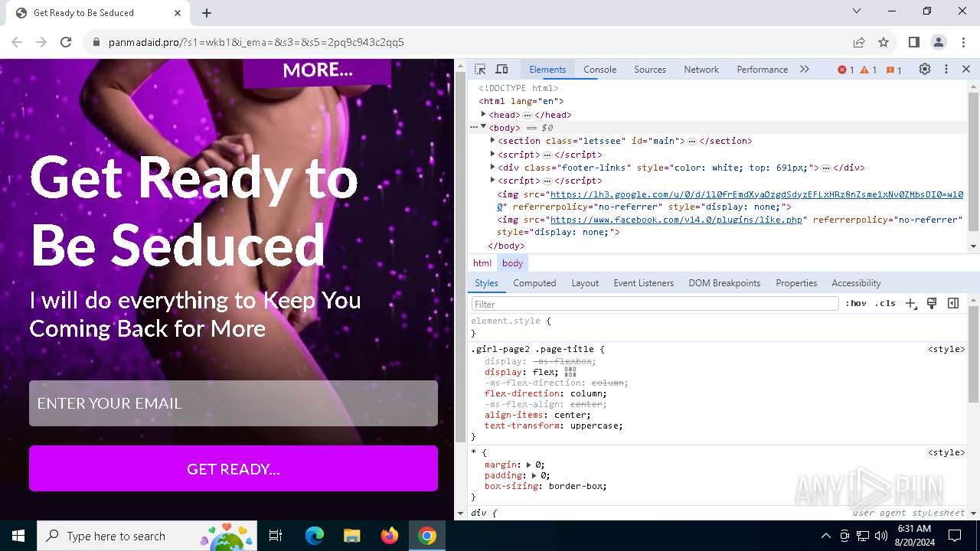Open the Chrome three-dot menu
This screenshot has width=980, height=551.
(x=962, y=42)
